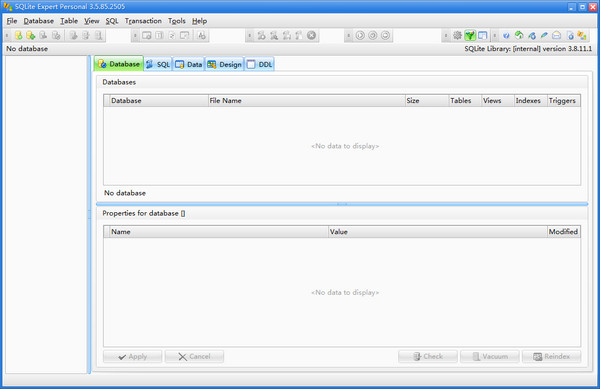Click the greyed table icon with T letter
600x389 pixels.
pyautogui.click(x=159, y=36)
